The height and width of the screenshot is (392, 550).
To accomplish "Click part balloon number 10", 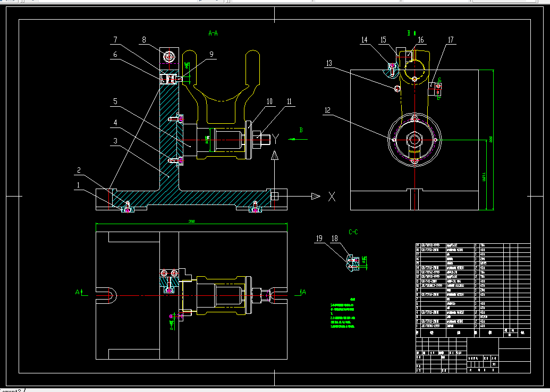I will click(269, 101).
